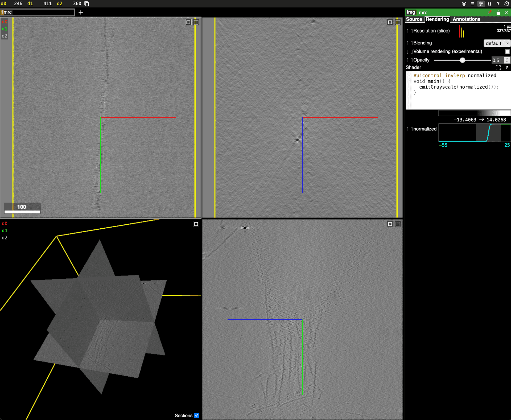Click the d0 coordinate value 246
The height and width of the screenshot is (420, 511).
(x=18, y=3)
